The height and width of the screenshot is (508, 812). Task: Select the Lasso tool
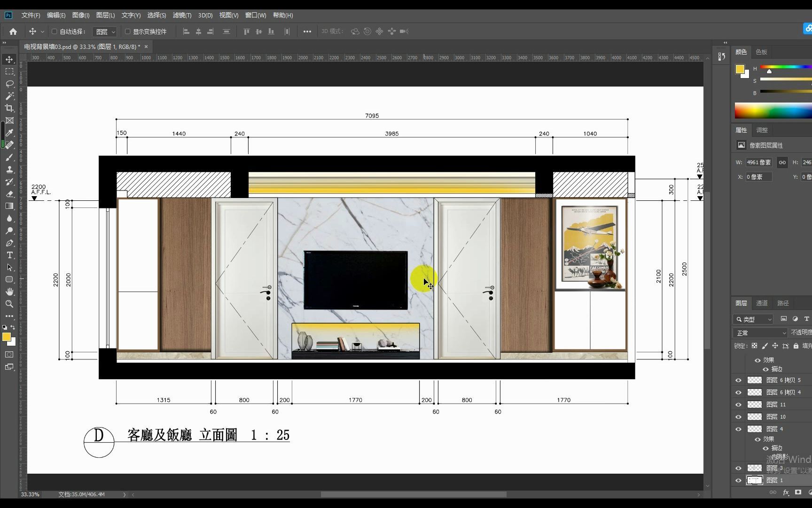9,84
